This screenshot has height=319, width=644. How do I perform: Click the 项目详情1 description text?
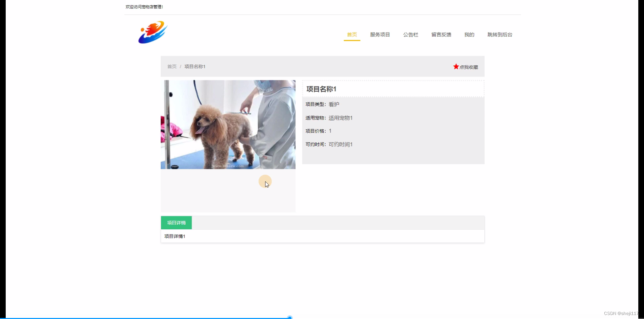[174, 236]
